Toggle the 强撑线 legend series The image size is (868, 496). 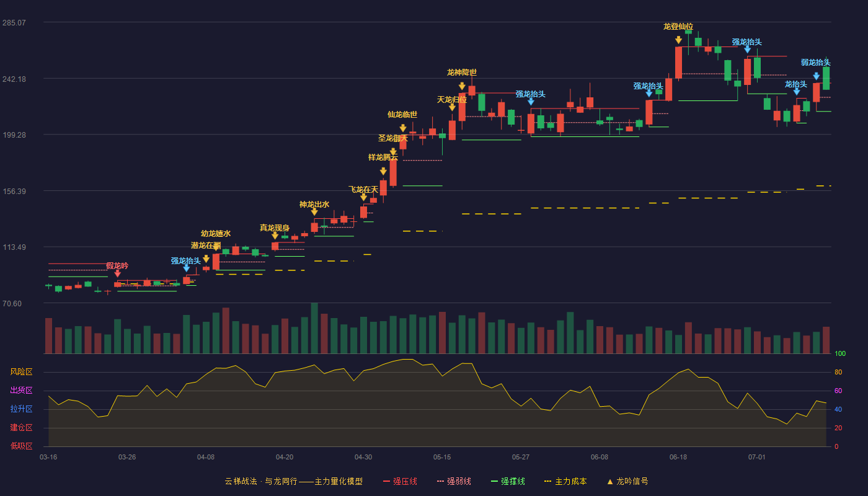[x=508, y=481]
